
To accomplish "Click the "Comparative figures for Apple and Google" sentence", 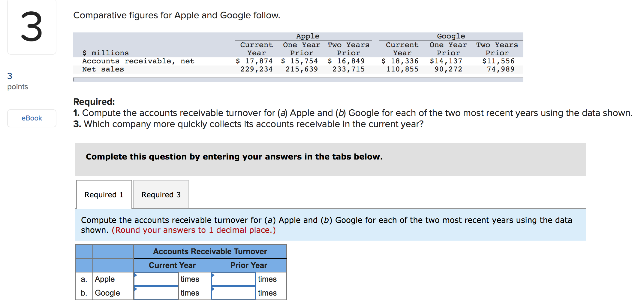I will point(177,15).
